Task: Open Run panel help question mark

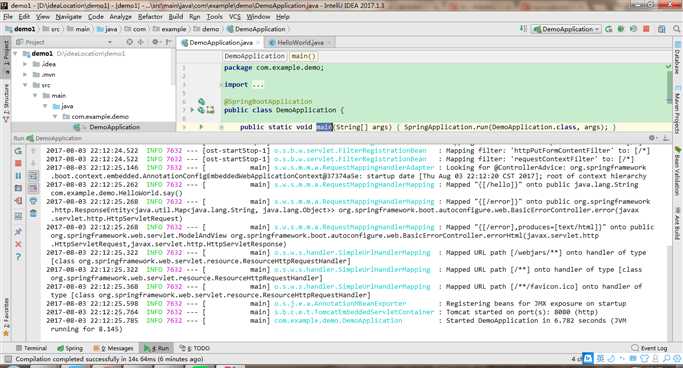Action: [x=18, y=257]
